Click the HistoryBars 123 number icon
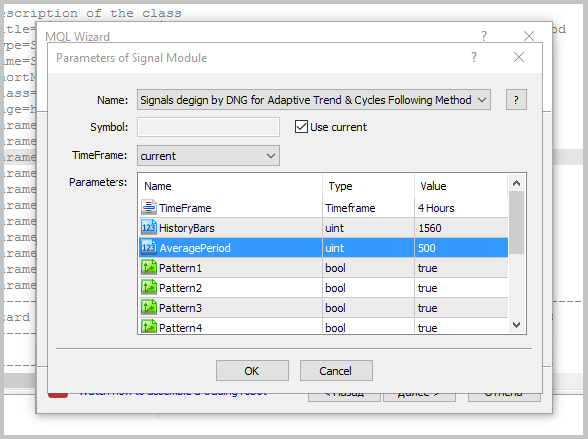Image resolution: width=588 pixels, height=439 pixels. (x=149, y=227)
